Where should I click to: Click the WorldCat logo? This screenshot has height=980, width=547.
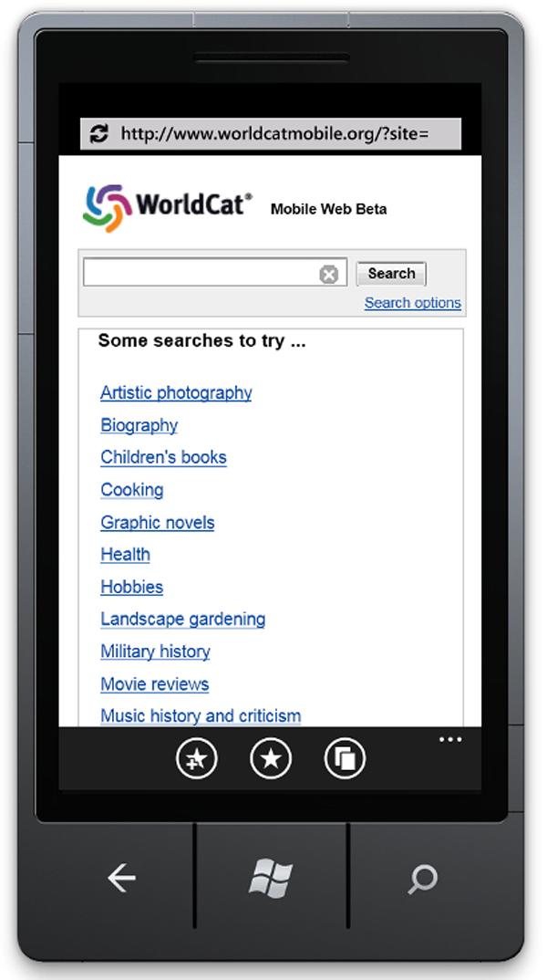point(168,204)
